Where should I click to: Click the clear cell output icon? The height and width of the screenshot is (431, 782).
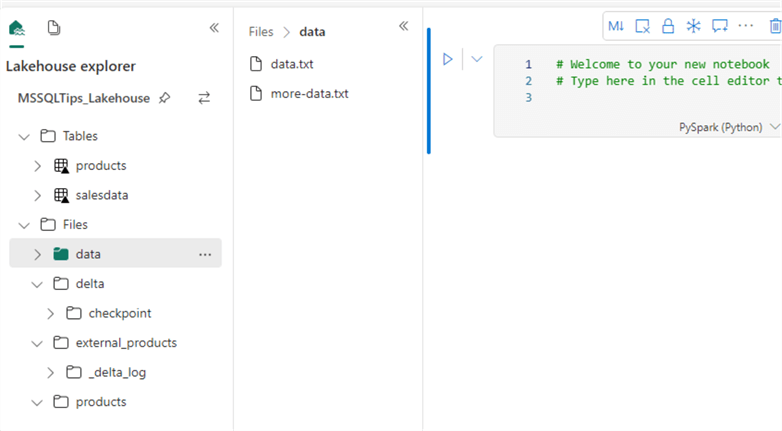(642, 26)
